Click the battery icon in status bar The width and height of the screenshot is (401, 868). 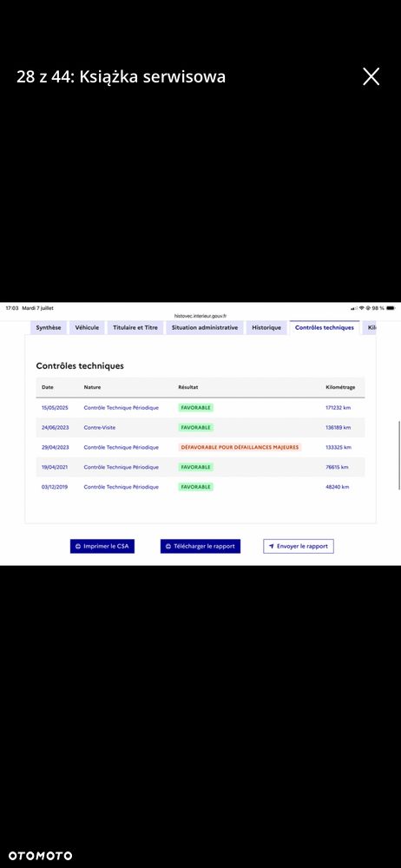[x=391, y=308]
